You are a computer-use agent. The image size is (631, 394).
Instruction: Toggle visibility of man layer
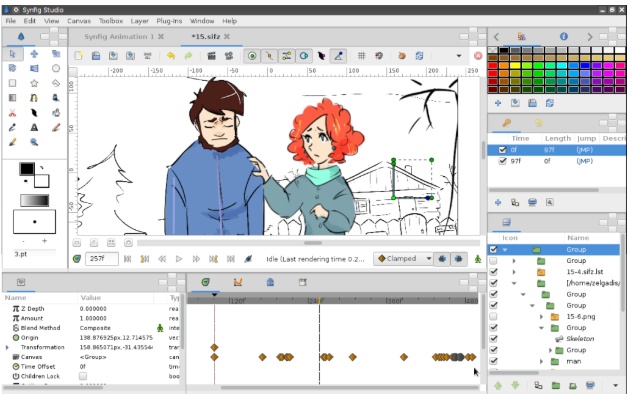(x=493, y=361)
